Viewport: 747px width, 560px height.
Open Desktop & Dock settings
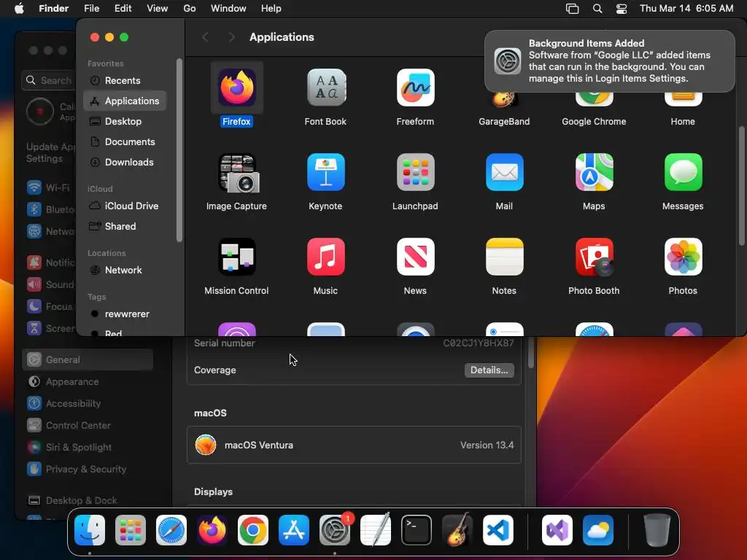pos(88,501)
